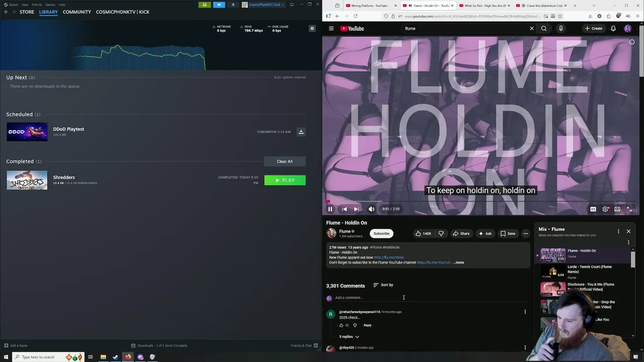Mute the video player volume
The width and height of the screenshot is (644, 362).
coord(371,209)
